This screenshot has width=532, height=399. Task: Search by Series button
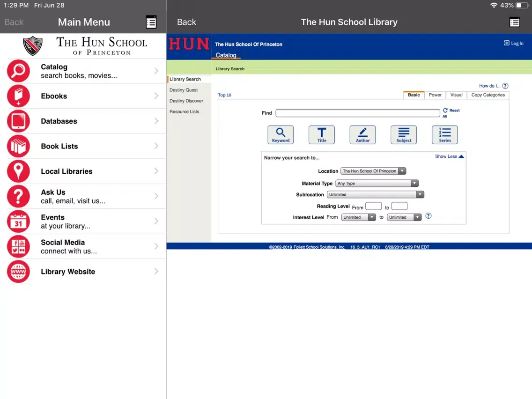[445, 135]
